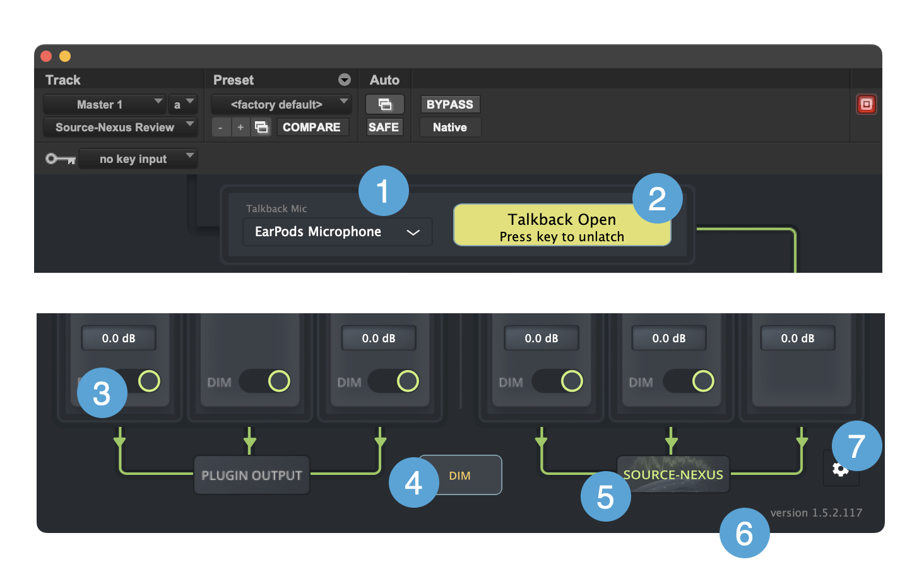Click the settings gear icon
This screenshot has height=581, width=924.
click(x=839, y=470)
